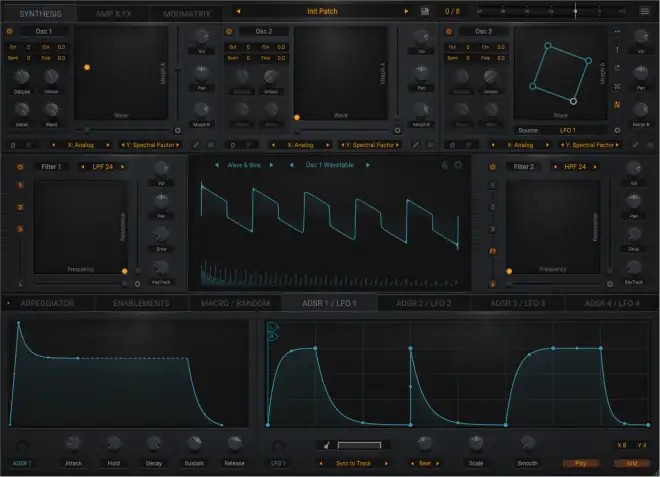Enable Osc 3 routing into Filter 1
Screen dimensions: 660x477
[x=20, y=229]
